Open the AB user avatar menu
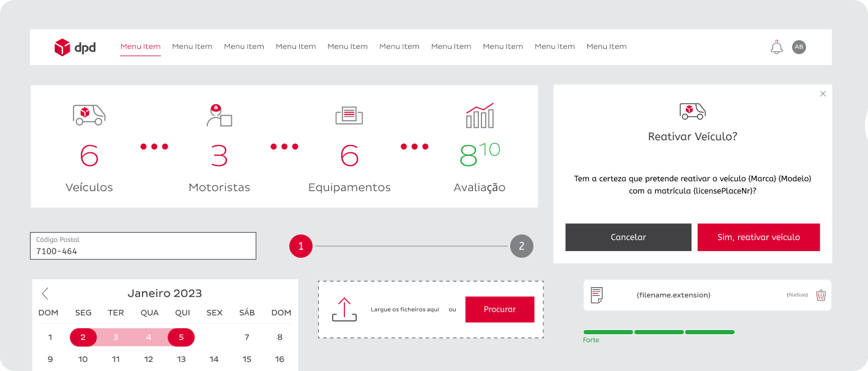Viewport: 868px width, 371px height. pos(799,47)
